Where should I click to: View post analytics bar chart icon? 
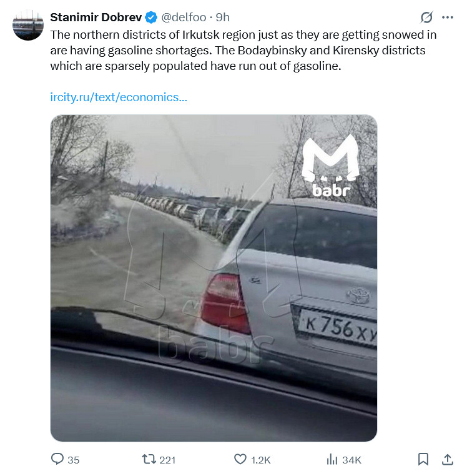(332, 459)
